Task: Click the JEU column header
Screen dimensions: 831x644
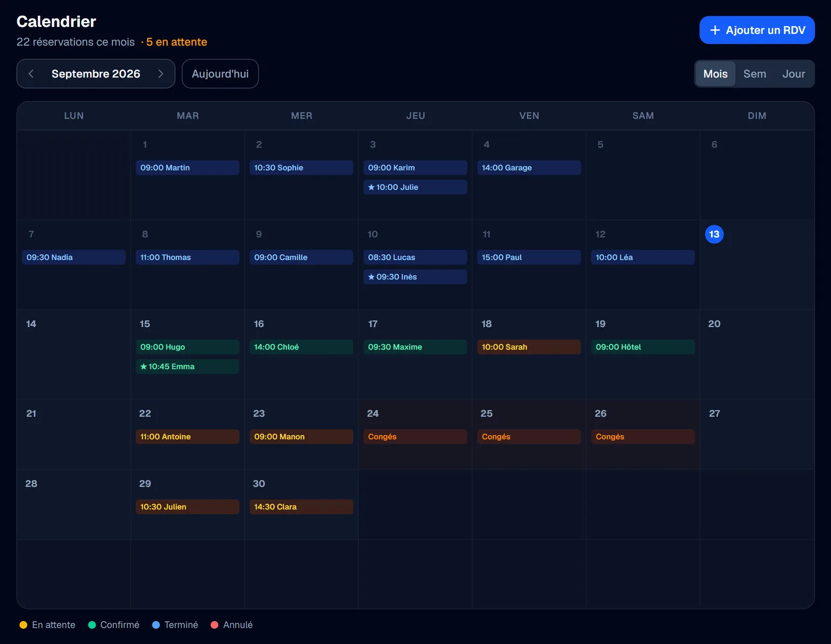Action: click(x=415, y=116)
